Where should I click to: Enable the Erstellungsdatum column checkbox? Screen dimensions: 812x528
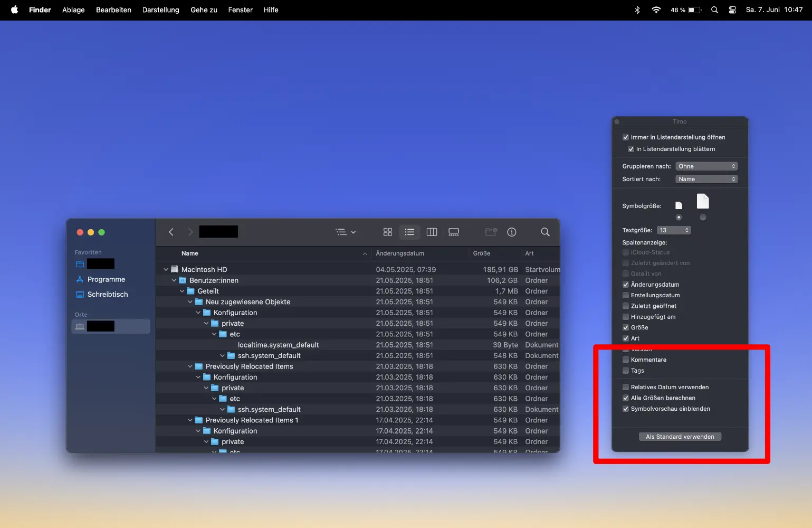pos(626,295)
